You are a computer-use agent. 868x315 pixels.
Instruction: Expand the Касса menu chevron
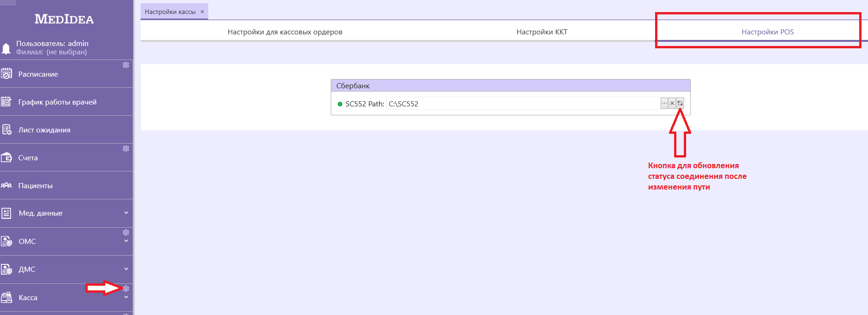coord(126,297)
